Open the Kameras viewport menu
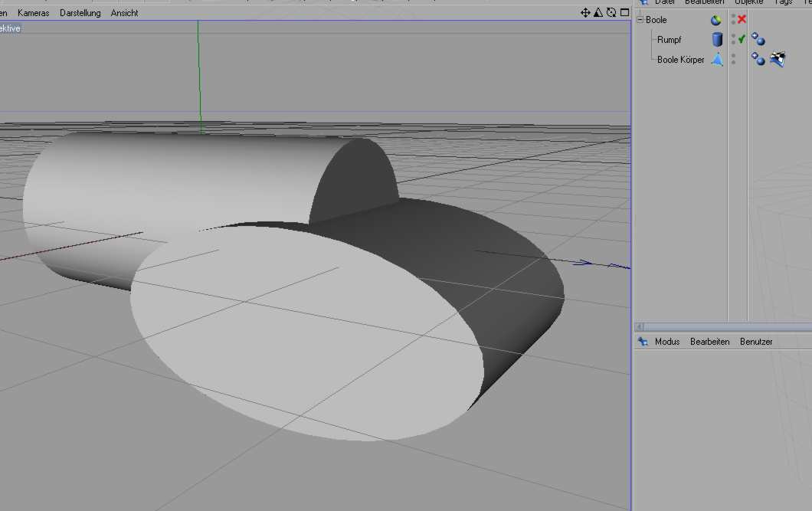Viewport: 812px width, 511px height. click(x=33, y=13)
